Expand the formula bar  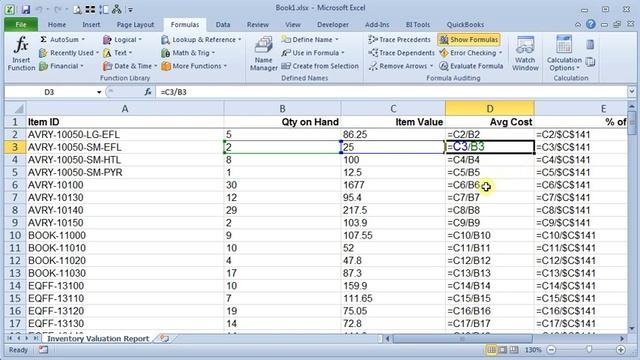coord(631,92)
